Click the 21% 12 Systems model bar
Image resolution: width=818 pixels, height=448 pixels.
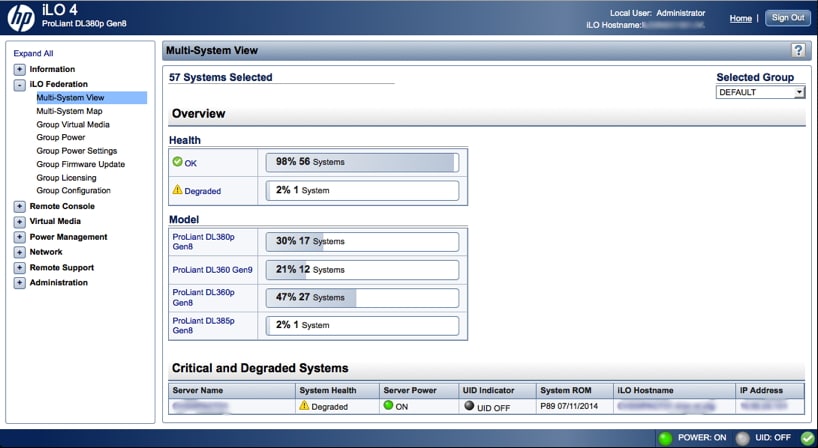(362, 270)
